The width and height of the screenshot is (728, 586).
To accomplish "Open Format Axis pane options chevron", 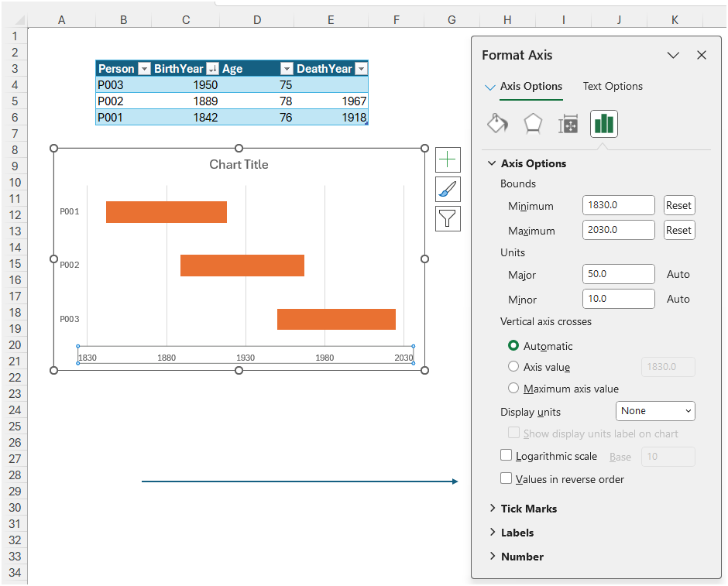I will 673,55.
